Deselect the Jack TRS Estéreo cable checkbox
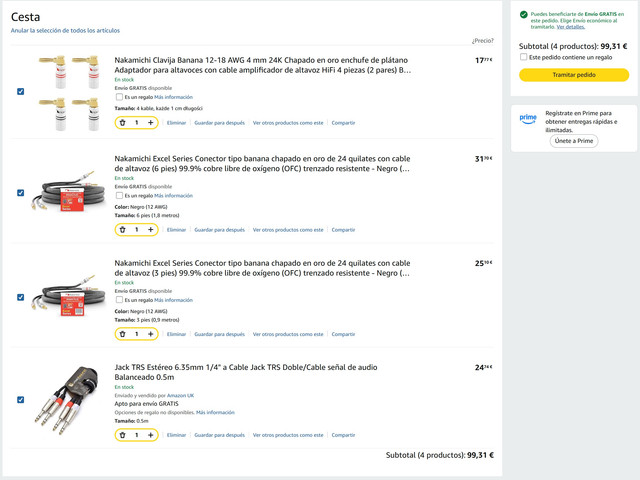Screen dimensions: 640x480 point(20,400)
